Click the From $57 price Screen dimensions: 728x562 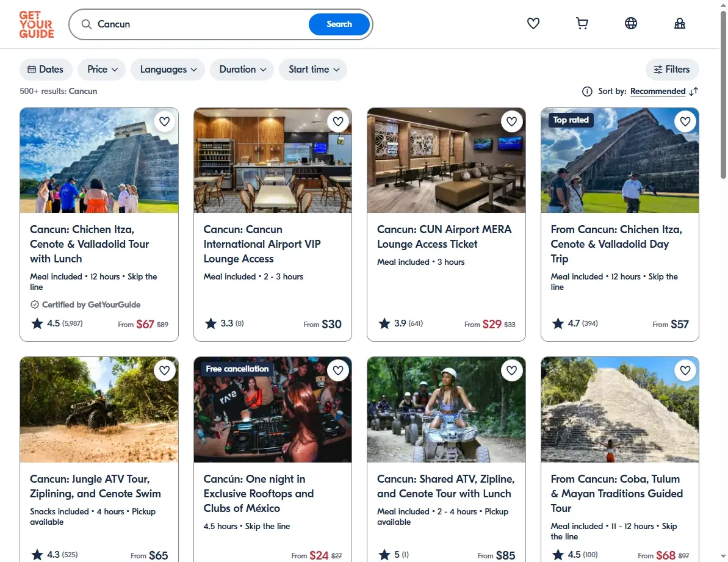[671, 325]
